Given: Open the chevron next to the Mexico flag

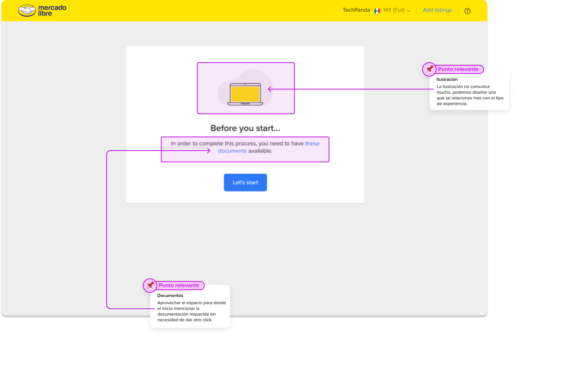Looking at the screenshot, I should 409,11.
